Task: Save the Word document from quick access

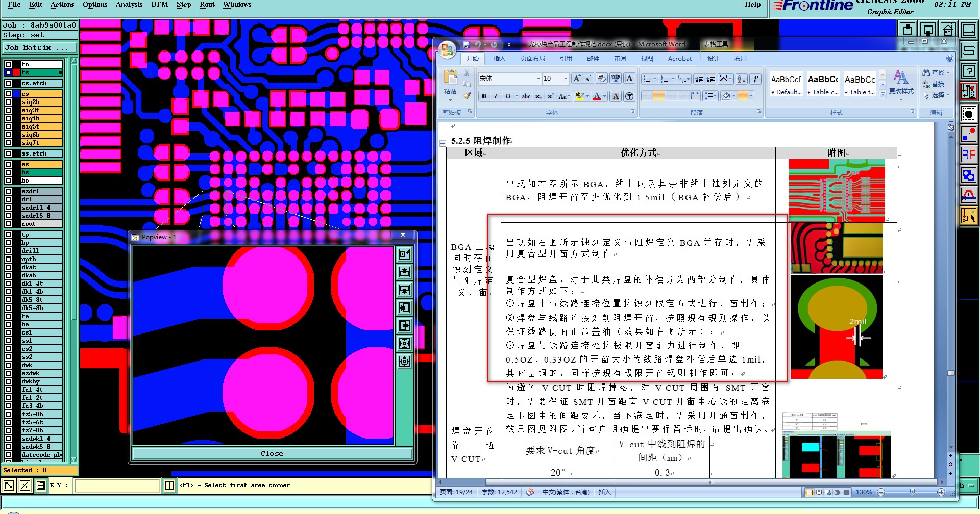Action: pos(467,45)
